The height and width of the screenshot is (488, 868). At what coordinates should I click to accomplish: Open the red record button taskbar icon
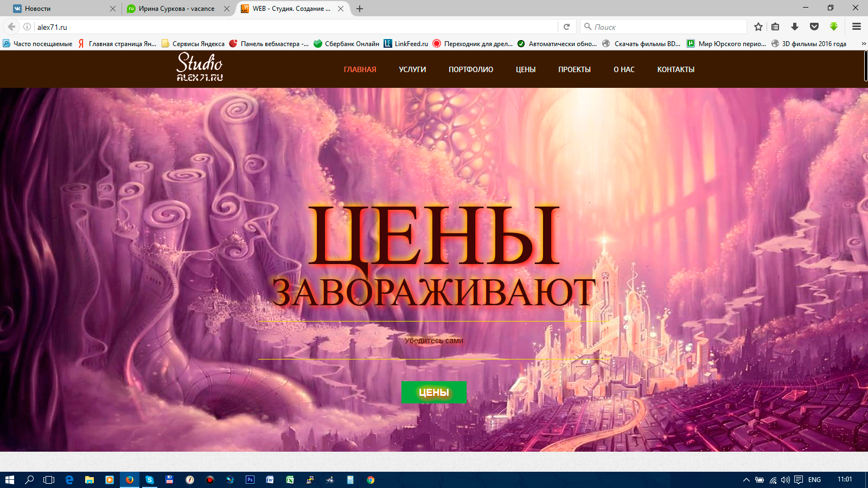[x=210, y=480]
